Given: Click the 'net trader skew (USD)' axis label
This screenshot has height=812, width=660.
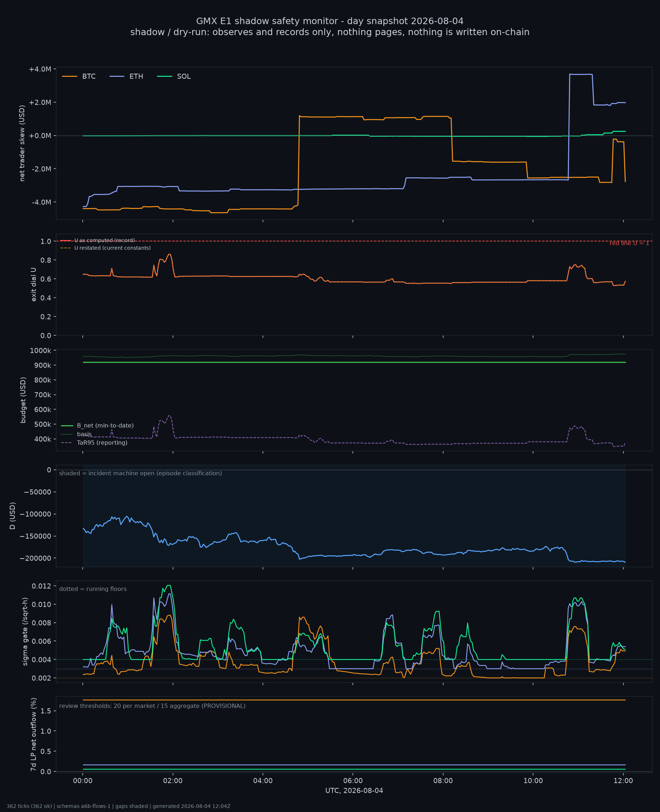Looking at the screenshot, I should 22,143.
